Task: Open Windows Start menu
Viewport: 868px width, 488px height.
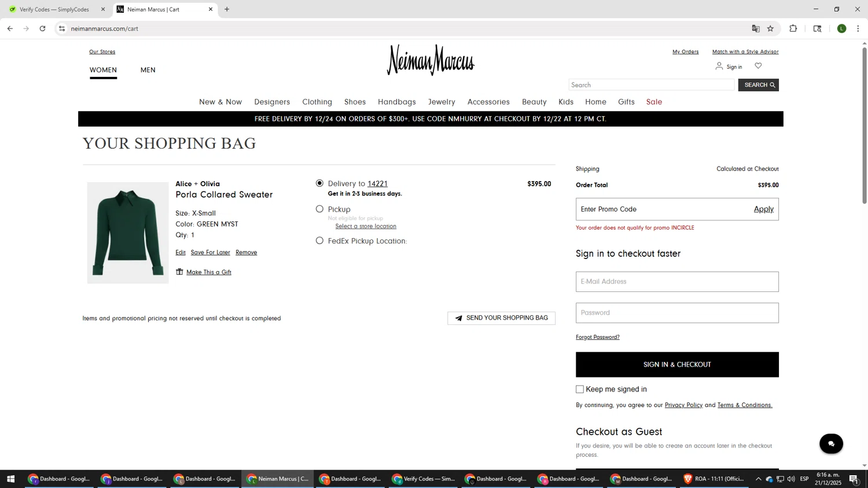Action: tap(10, 479)
